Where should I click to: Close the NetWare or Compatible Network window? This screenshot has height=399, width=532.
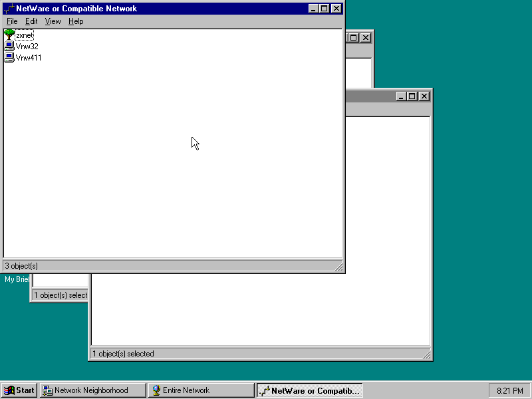click(336, 9)
